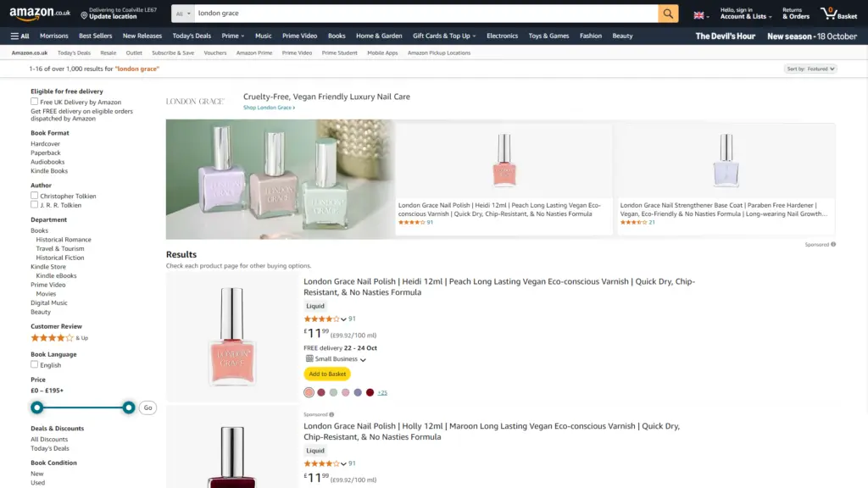The image size is (868, 488).
Task: Open Today's Deals in main nav
Action: click(192, 36)
